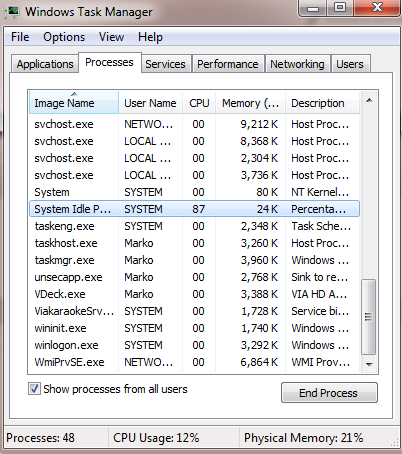
Task: Open the Options menu
Action: click(x=64, y=37)
